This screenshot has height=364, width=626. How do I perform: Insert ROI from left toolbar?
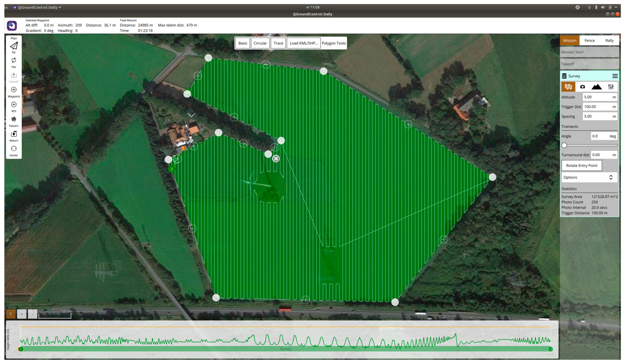tap(14, 104)
